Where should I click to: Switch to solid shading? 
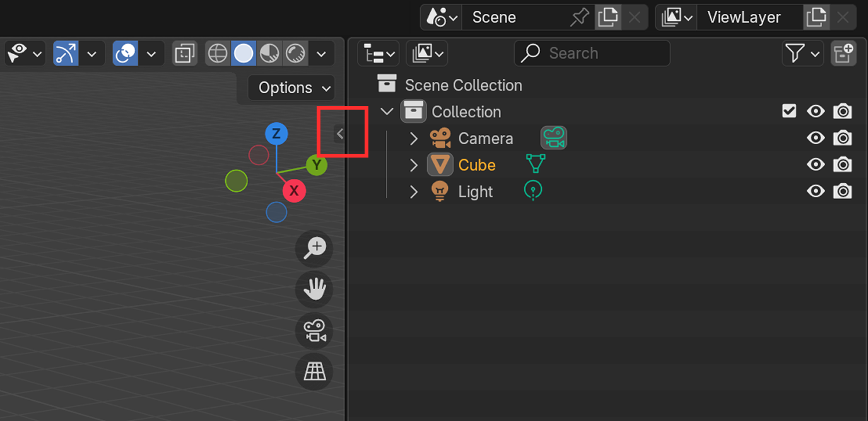pos(243,54)
